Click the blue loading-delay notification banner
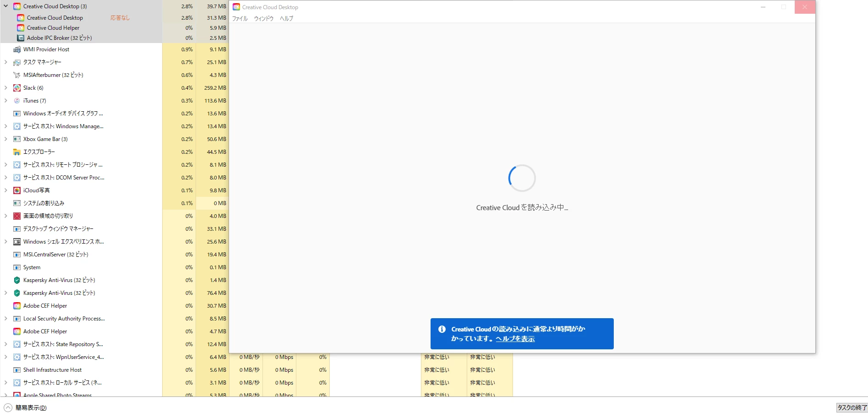This screenshot has width=868, height=418. (522, 334)
